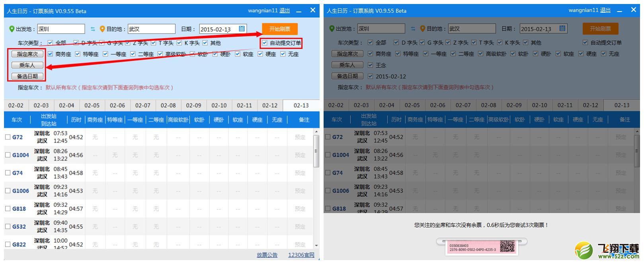Click G72 预定 booking cell in left window
This screenshot has width=644, height=264.
300,137
